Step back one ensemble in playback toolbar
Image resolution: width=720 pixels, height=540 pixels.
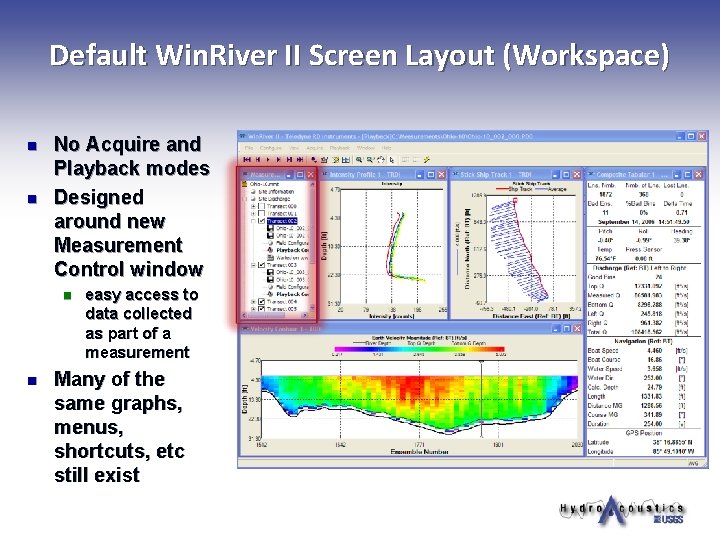click(258, 159)
